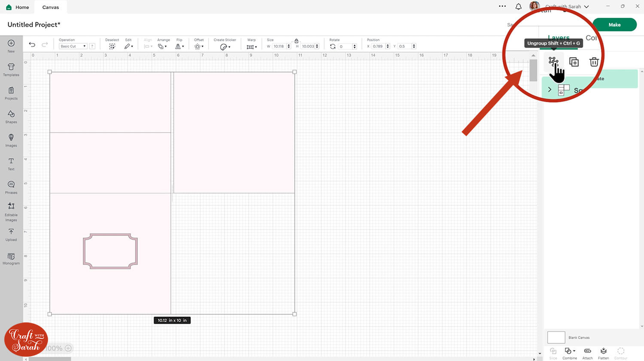Click the Untitled Project title
The image size is (644, 361).
pos(34,24)
